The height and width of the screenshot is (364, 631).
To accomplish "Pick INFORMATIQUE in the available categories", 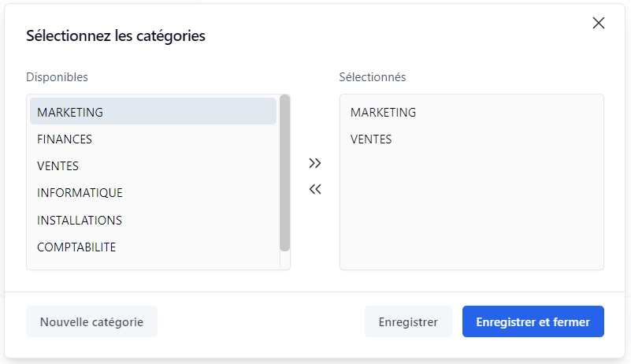I will 80,193.
